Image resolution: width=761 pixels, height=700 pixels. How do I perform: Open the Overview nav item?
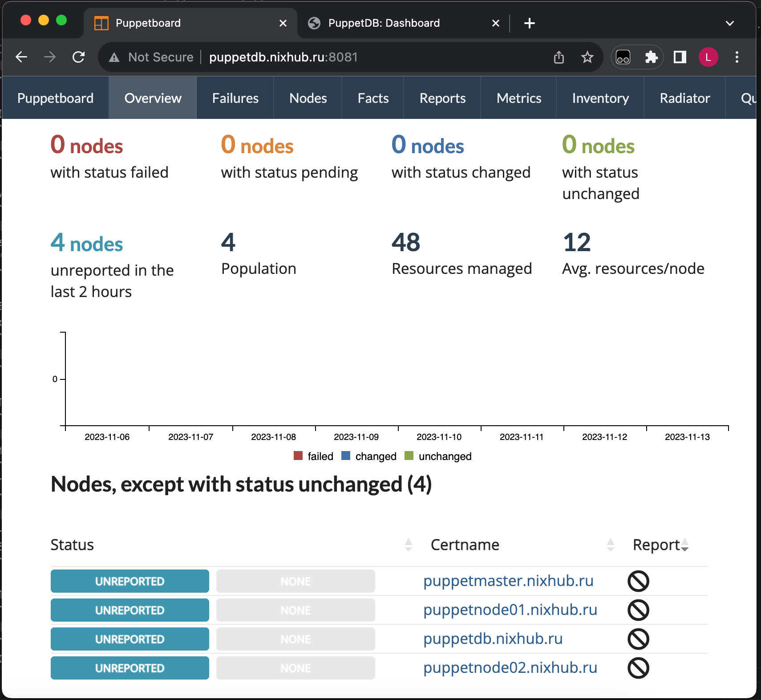pos(153,98)
